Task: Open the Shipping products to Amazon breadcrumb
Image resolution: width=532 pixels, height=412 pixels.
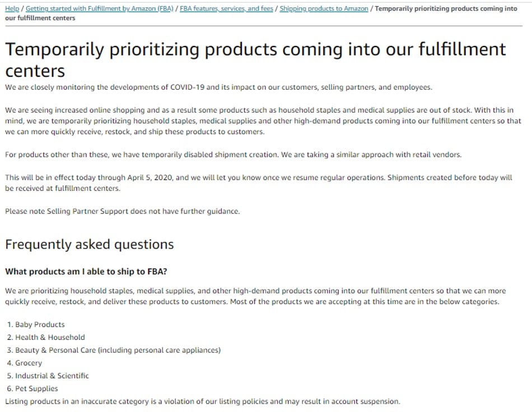Action: click(324, 9)
